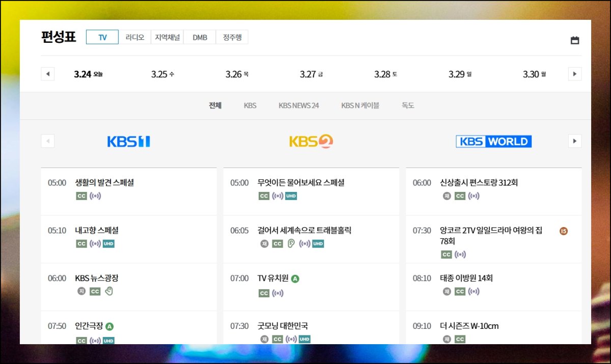Click CC badge under 생활의 발견 스페셜
The image size is (611, 364).
(81, 196)
